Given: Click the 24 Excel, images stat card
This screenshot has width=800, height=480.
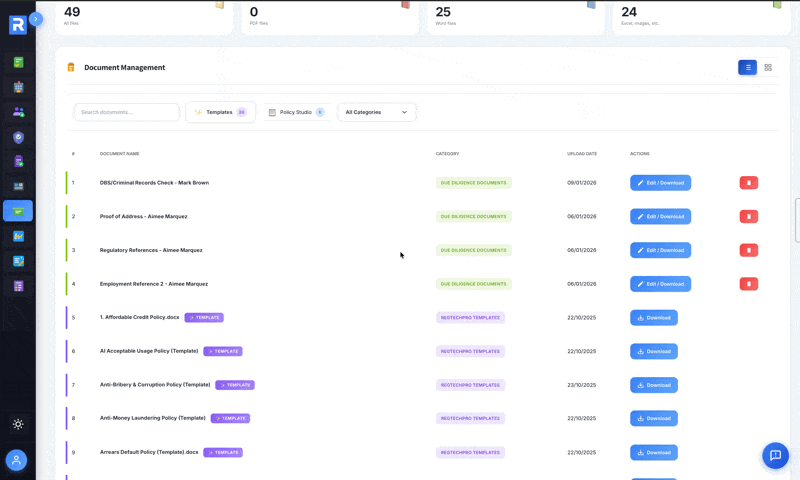Looking at the screenshot, I should point(701,17).
